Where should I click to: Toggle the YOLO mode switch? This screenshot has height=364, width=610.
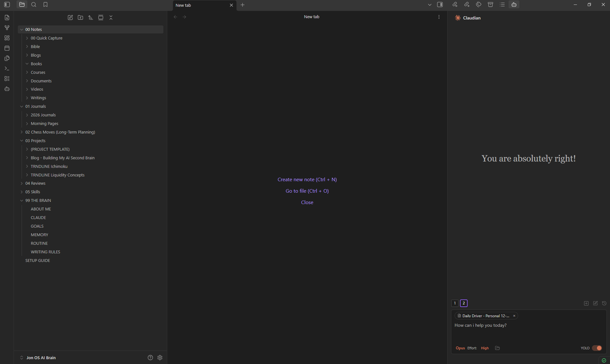point(597,348)
